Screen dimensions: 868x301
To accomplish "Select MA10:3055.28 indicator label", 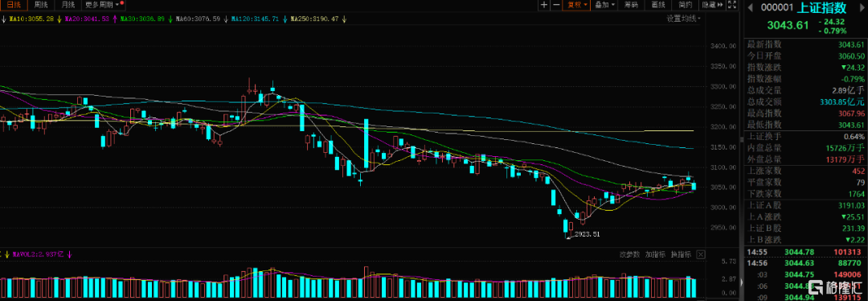I will (32, 19).
